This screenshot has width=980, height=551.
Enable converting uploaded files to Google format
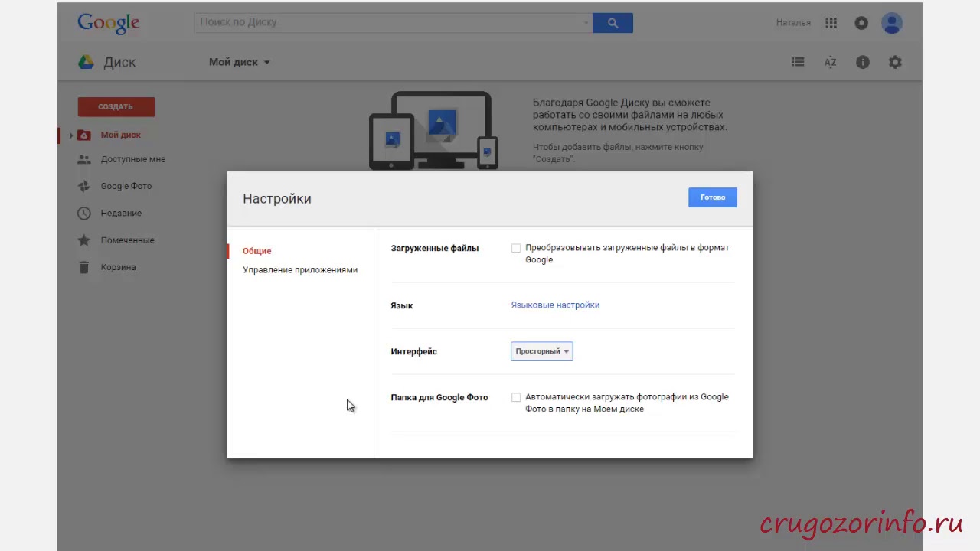[x=516, y=248]
